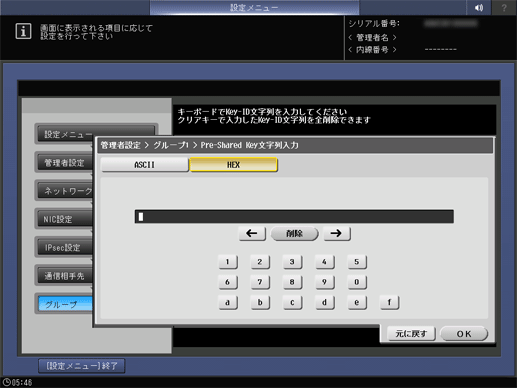
Task: Click 元に戻す to revert
Action: [x=411, y=334]
